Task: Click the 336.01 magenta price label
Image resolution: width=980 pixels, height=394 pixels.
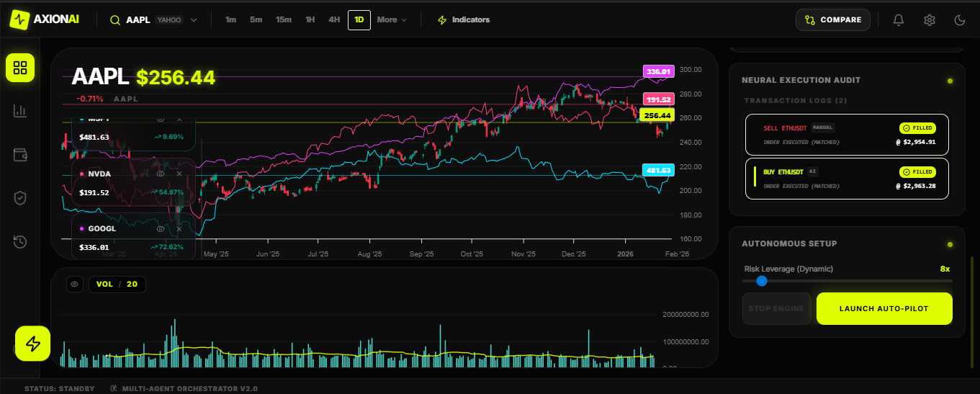Action: (659, 71)
